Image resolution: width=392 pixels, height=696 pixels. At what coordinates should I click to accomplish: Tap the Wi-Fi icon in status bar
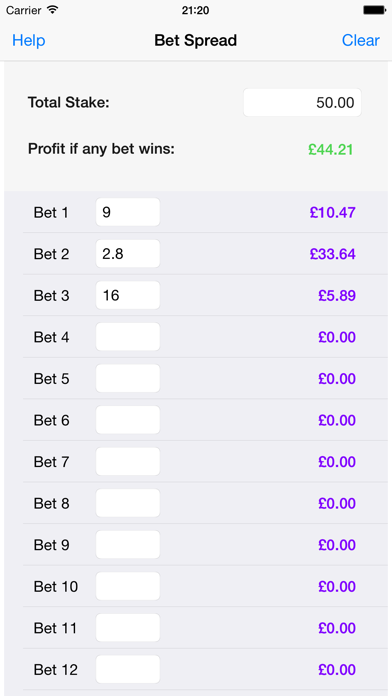point(53,10)
